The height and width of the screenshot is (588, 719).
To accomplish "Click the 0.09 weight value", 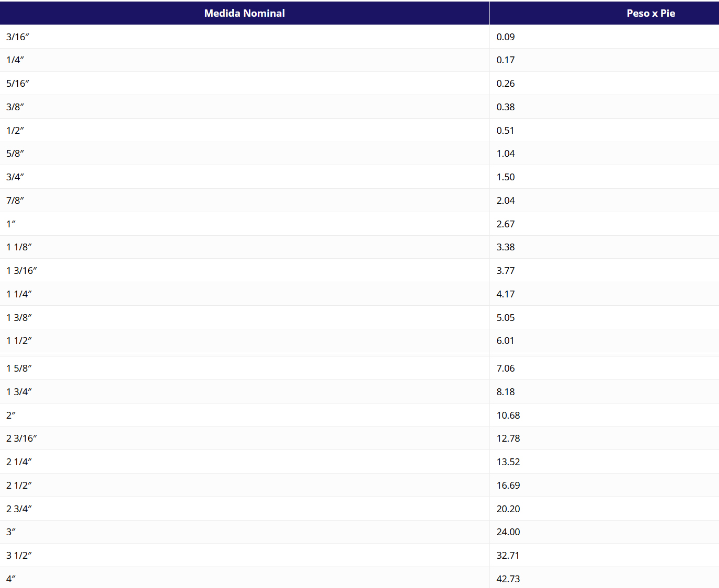I will pos(506,37).
